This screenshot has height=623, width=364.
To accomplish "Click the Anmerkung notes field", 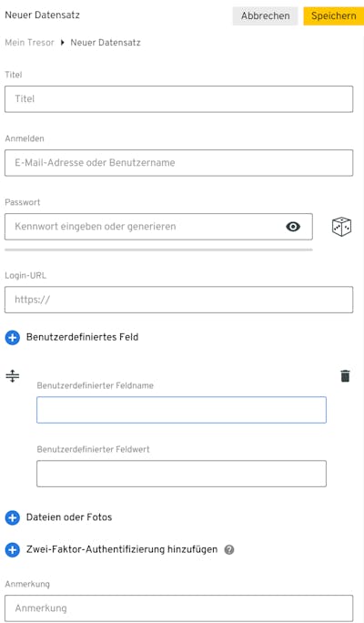I will point(178,608).
